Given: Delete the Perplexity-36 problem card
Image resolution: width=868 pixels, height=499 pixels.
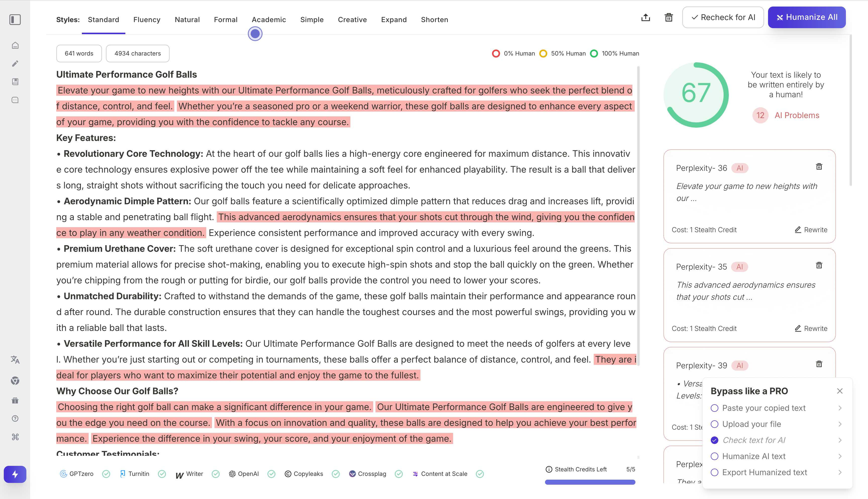Looking at the screenshot, I should [x=819, y=167].
